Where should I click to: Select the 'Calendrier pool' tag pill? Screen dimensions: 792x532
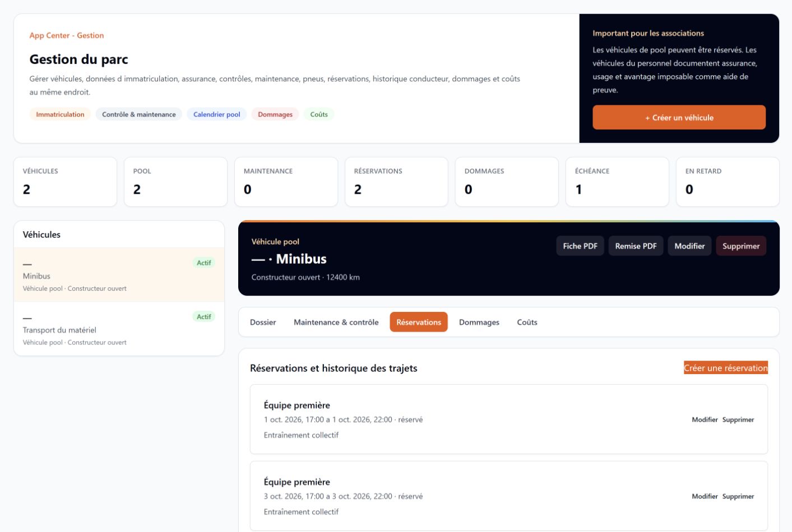(x=217, y=114)
